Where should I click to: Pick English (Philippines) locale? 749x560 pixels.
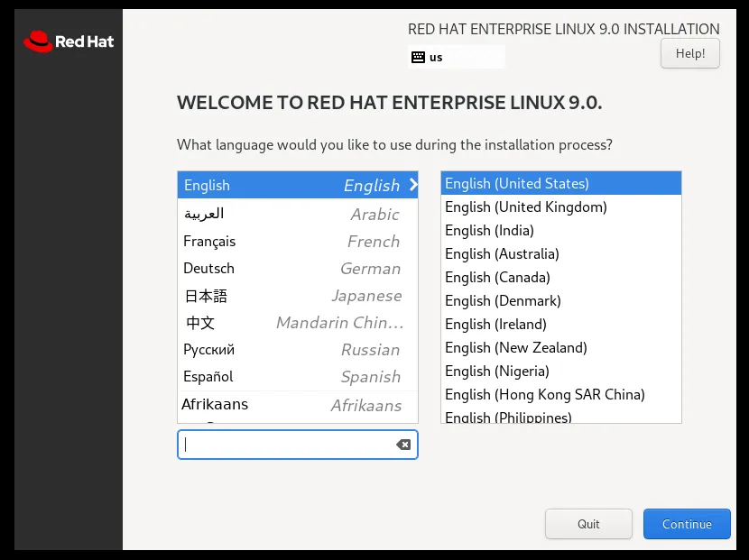(x=560, y=417)
